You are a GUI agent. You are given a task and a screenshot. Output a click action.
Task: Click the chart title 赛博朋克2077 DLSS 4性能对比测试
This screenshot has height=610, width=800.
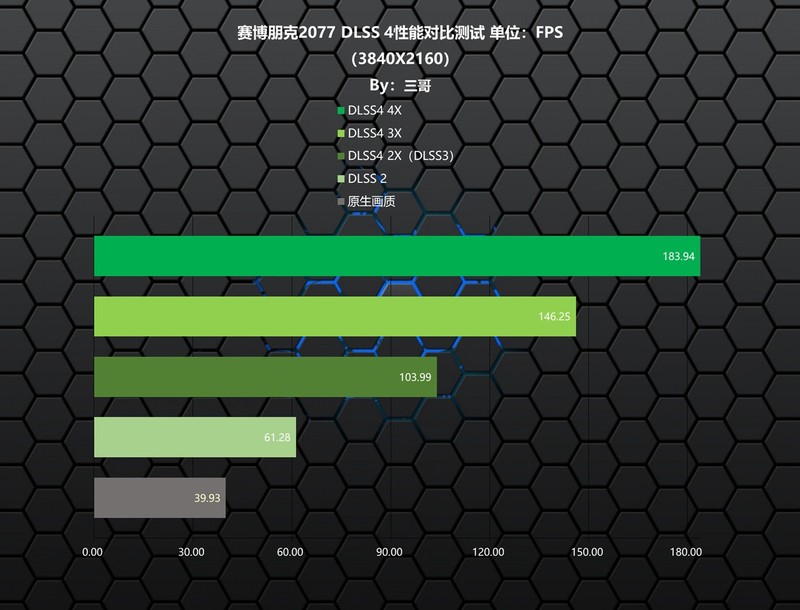[361, 33]
